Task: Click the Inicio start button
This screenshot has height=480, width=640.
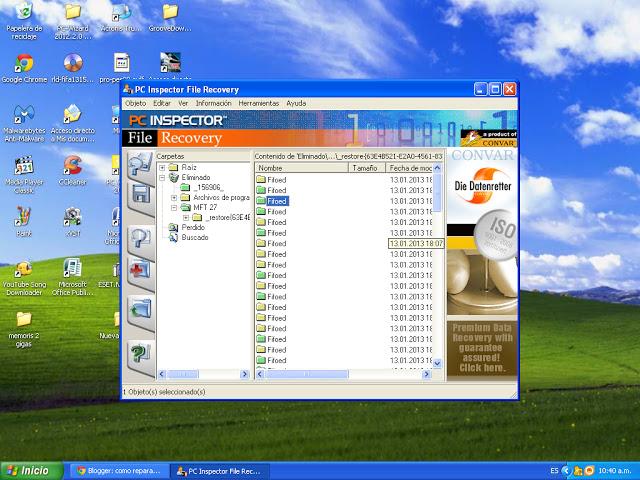Action: 29,469
